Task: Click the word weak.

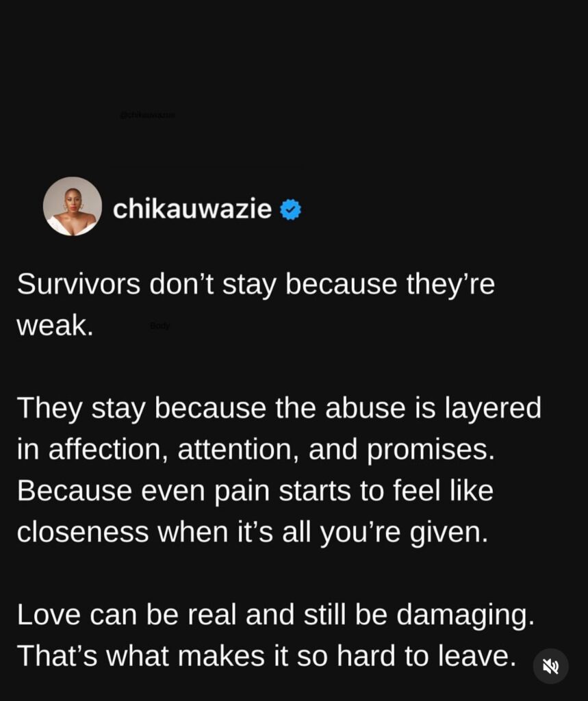Action: (55, 325)
